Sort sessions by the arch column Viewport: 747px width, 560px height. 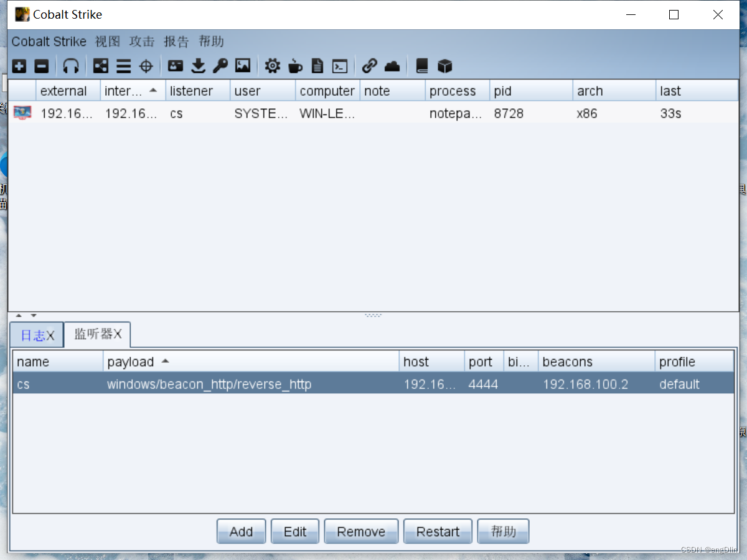[614, 91]
